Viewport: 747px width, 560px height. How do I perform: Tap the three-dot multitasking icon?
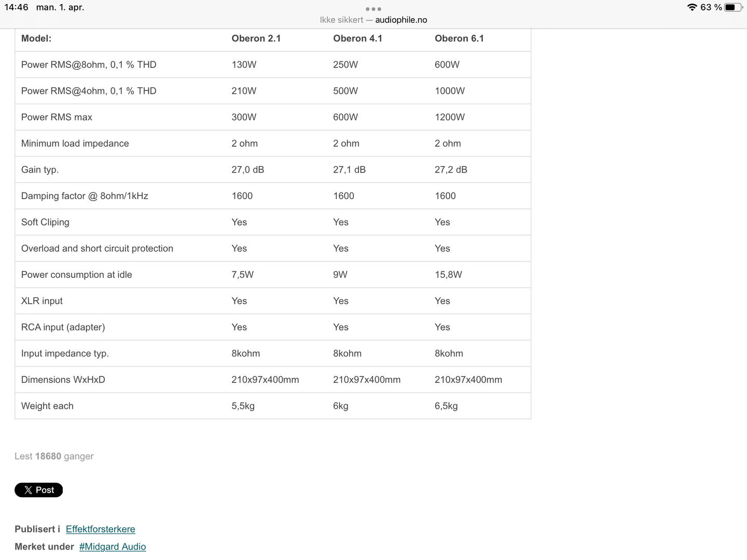point(374,9)
